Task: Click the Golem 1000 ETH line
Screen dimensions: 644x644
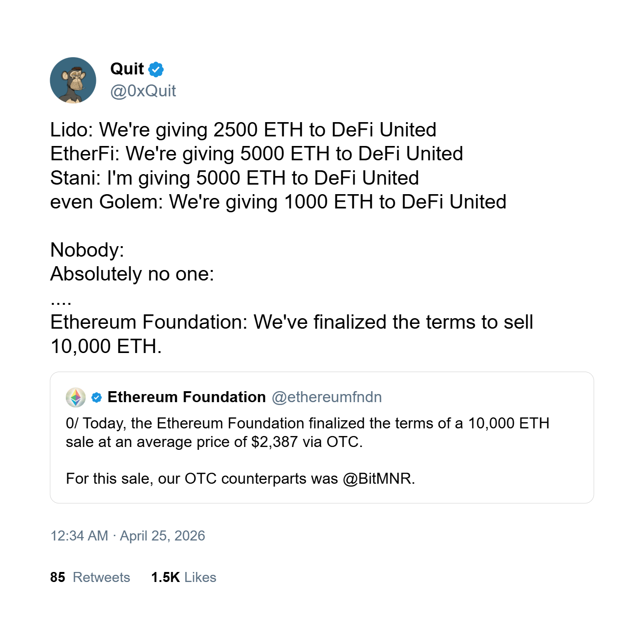Action: coord(278,202)
